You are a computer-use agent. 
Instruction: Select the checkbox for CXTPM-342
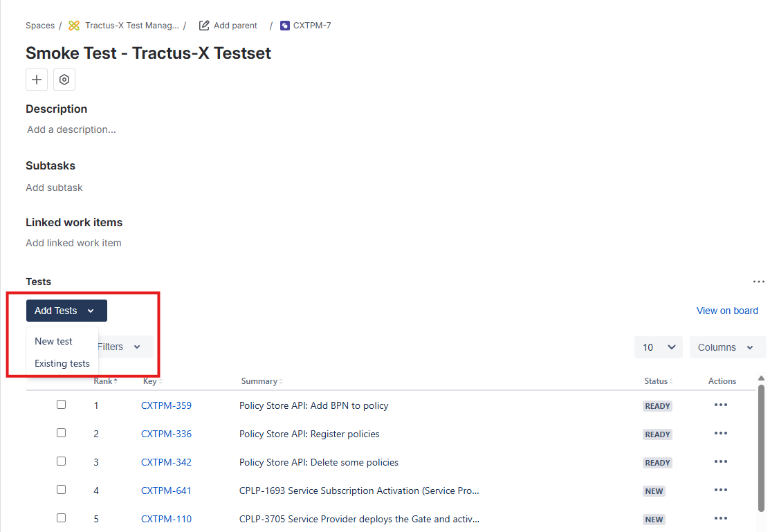(x=62, y=461)
